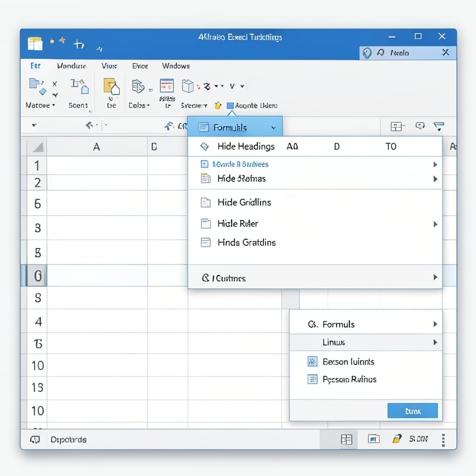Click the Neala search field
The width and height of the screenshot is (476, 476).
407,53
